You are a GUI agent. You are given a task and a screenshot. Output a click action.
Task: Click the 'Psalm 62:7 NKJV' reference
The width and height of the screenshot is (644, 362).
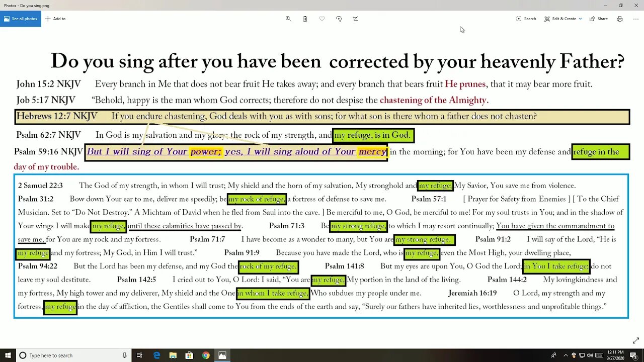[48, 135]
